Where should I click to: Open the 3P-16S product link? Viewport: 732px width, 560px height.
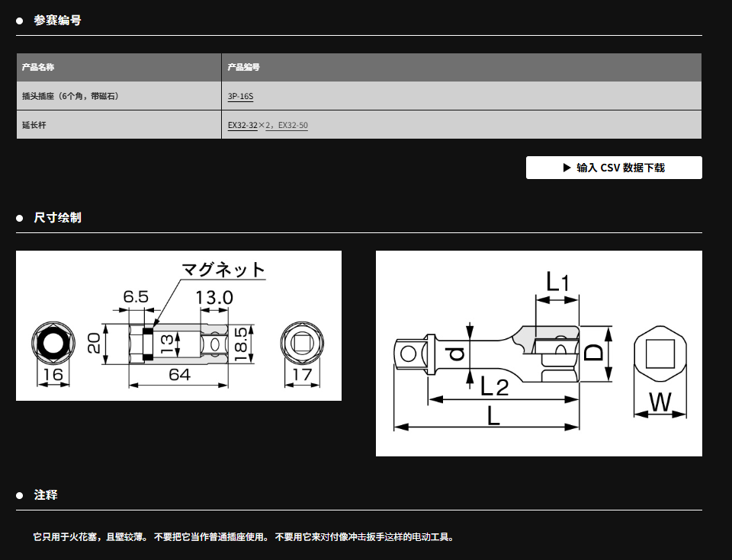coord(240,96)
